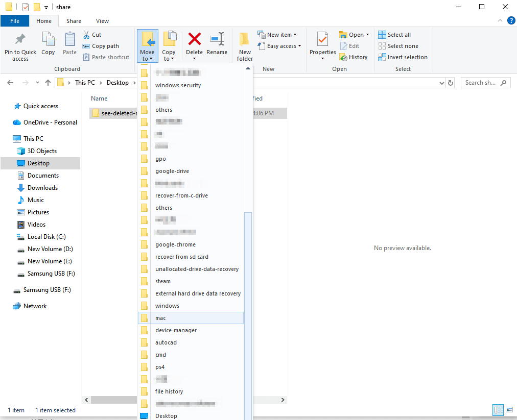Open Downloads in navigation pane

(x=43, y=188)
